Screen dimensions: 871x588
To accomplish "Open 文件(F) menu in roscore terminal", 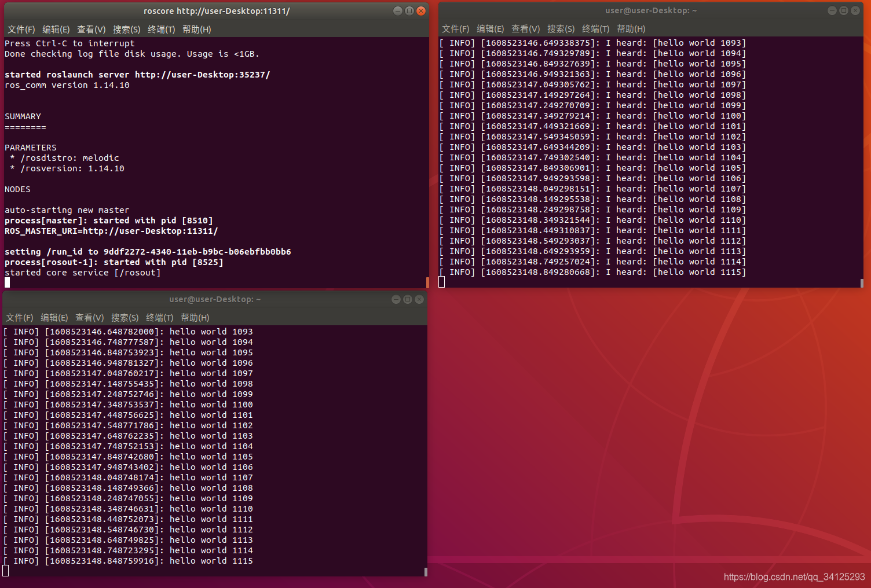I will pyautogui.click(x=21, y=30).
